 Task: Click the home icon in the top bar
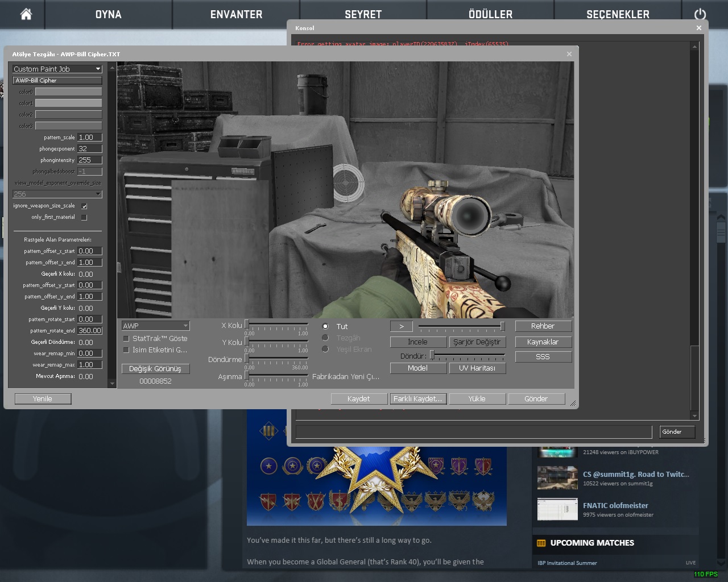[x=26, y=14]
